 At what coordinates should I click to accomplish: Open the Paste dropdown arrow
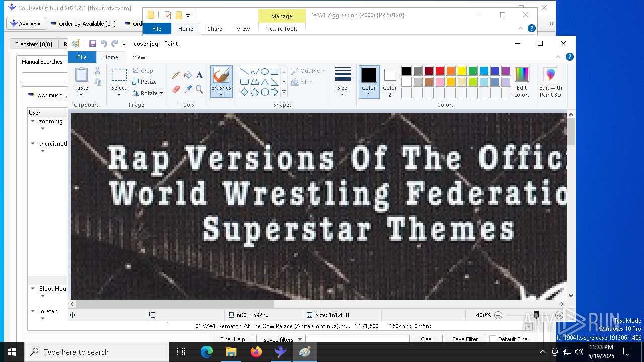(81, 94)
